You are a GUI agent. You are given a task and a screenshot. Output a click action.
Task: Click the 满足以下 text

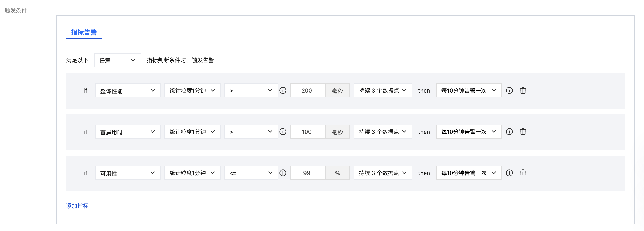77,60
